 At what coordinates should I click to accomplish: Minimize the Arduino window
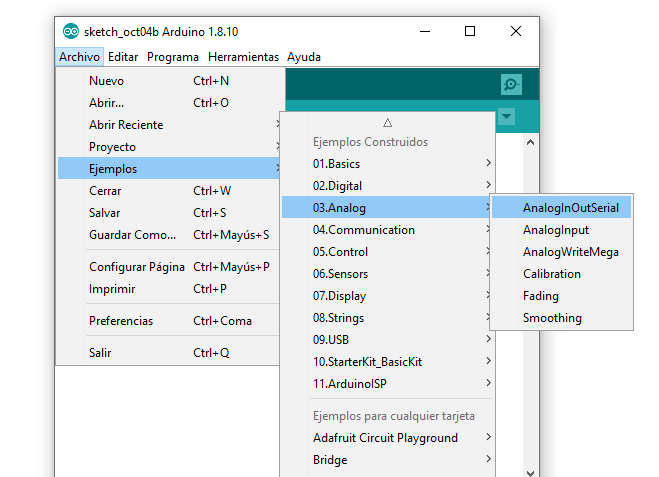[425, 31]
